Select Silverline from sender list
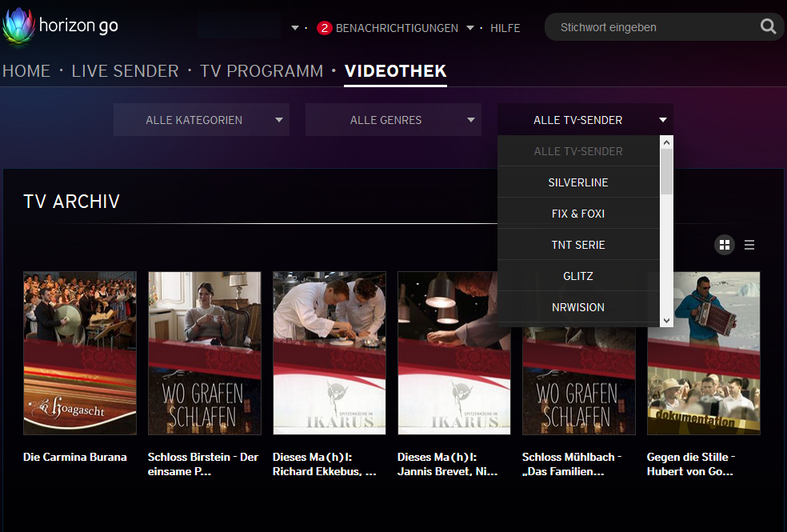The image size is (787, 532). tap(578, 182)
